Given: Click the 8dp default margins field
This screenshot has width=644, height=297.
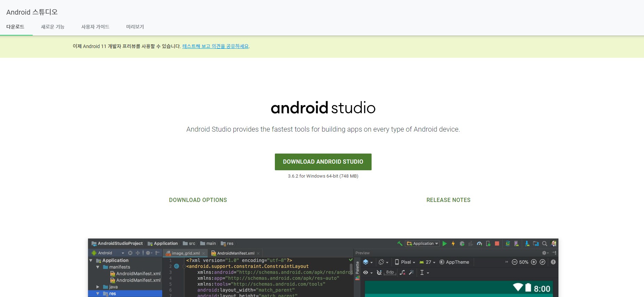Looking at the screenshot, I should click(390, 273).
